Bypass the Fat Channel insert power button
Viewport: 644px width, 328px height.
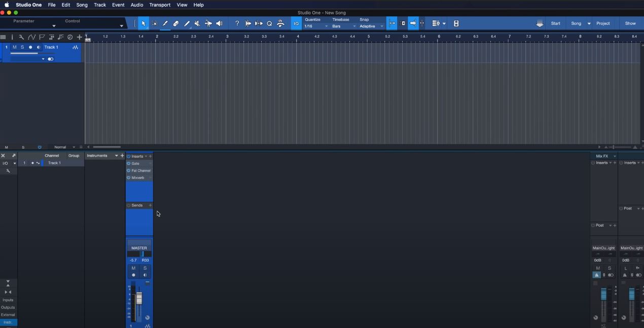click(129, 170)
